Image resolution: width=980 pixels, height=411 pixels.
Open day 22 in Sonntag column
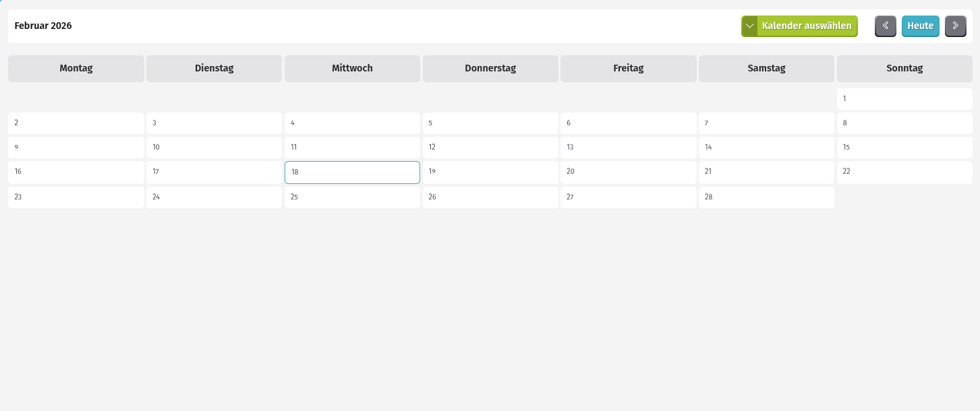point(904,172)
